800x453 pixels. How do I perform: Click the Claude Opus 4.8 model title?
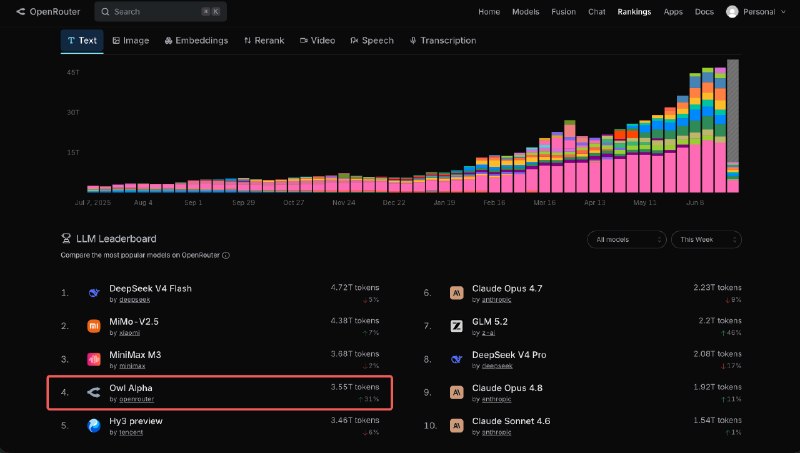pos(507,388)
